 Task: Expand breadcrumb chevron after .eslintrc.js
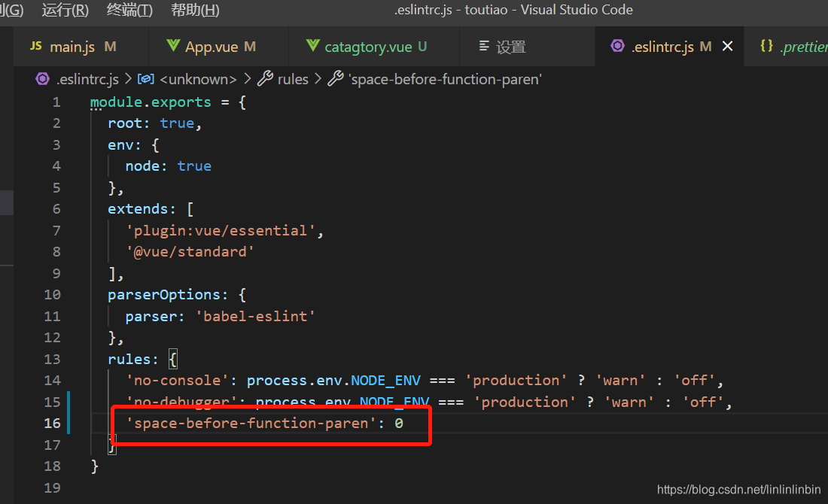tap(128, 79)
